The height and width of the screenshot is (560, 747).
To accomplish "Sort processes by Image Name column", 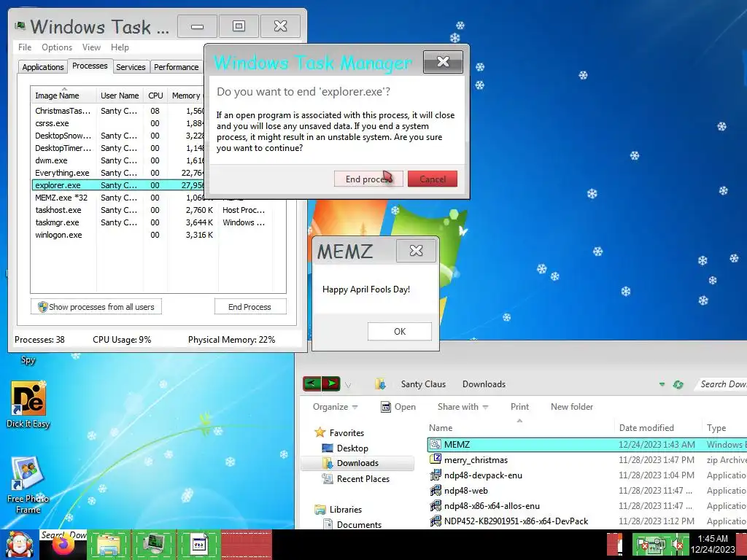I will (64, 96).
